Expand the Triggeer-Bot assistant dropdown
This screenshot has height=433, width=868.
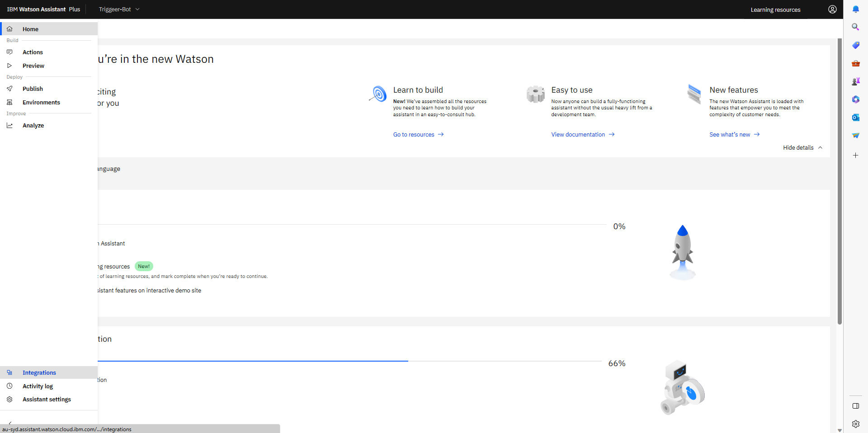[x=137, y=9]
